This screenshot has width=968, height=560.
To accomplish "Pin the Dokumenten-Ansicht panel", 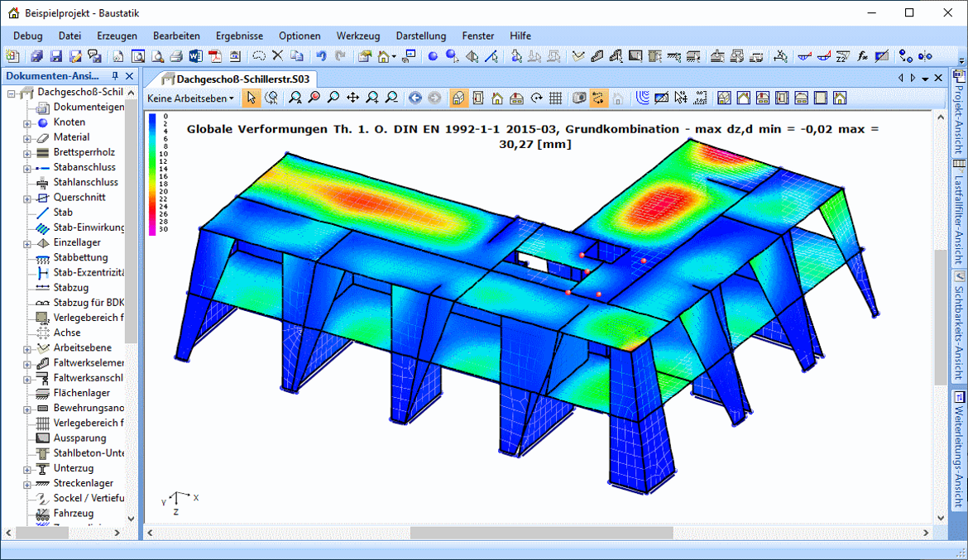I will pyautogui.click(x=115, y=76).
